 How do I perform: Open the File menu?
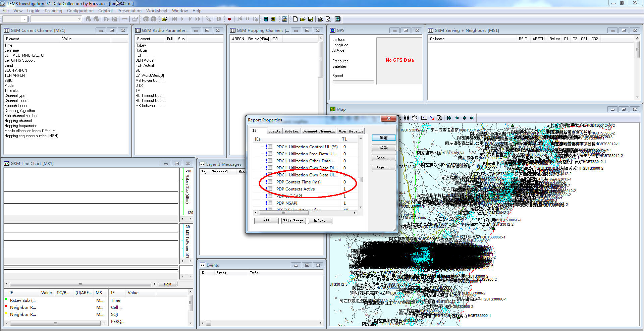[6, 10]
